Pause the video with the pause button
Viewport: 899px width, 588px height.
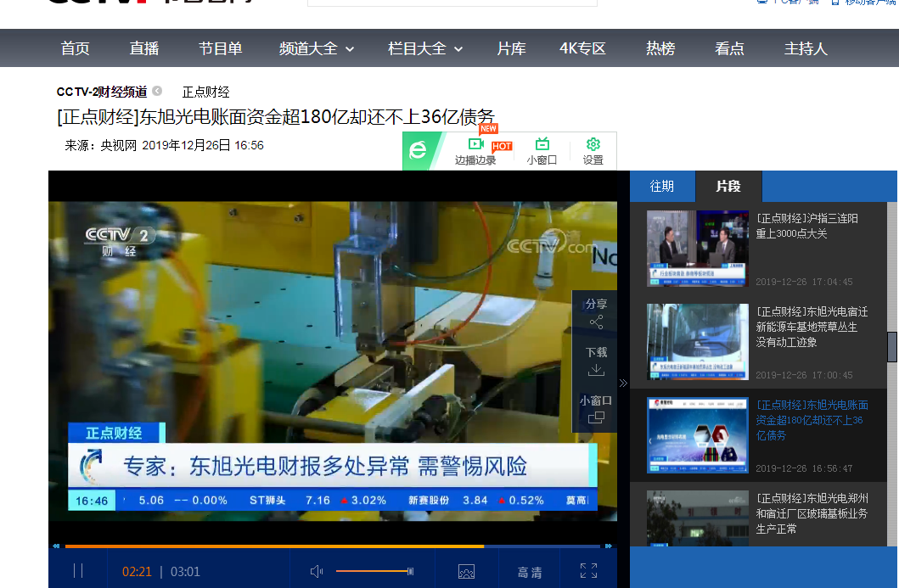click(x=79, y=571)
